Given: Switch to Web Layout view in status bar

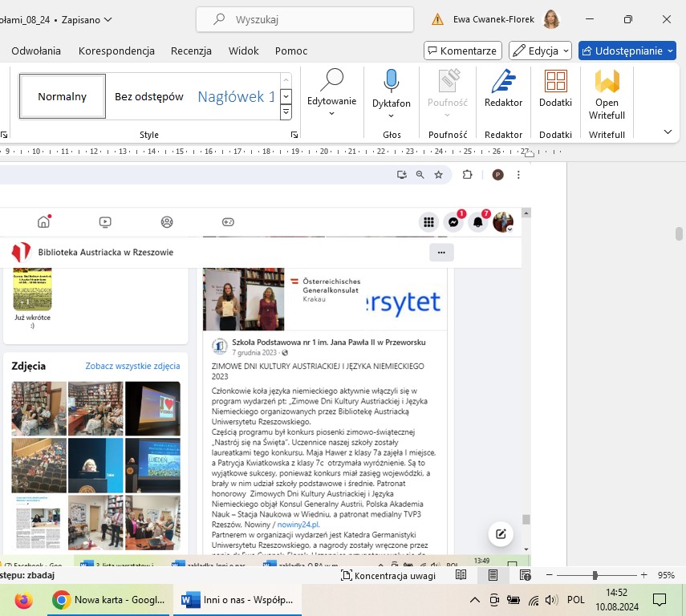Looking at the screenshot, I should point(526,575).
